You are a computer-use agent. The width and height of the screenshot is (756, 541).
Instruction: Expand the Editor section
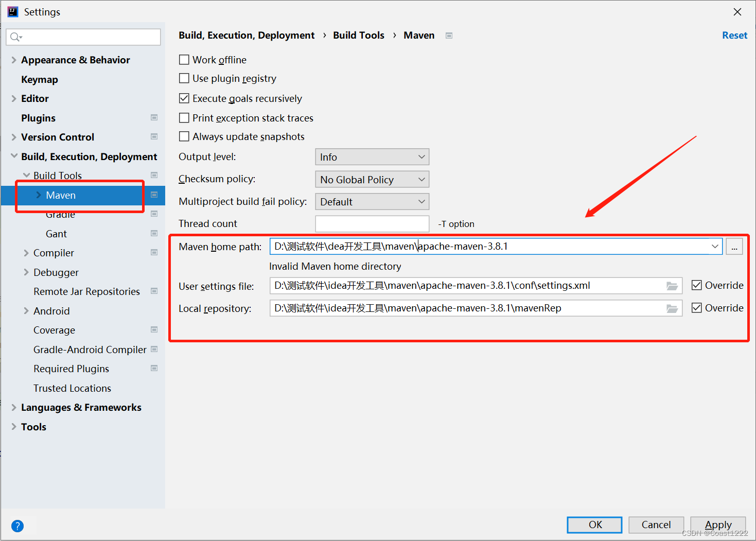pyautogui.click(x=14, y=98)
